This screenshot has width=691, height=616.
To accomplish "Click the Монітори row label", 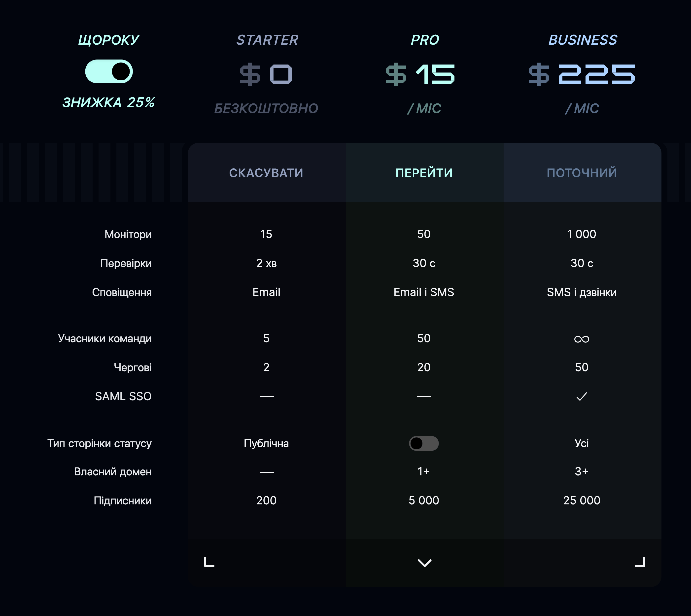I will [128, 234].
